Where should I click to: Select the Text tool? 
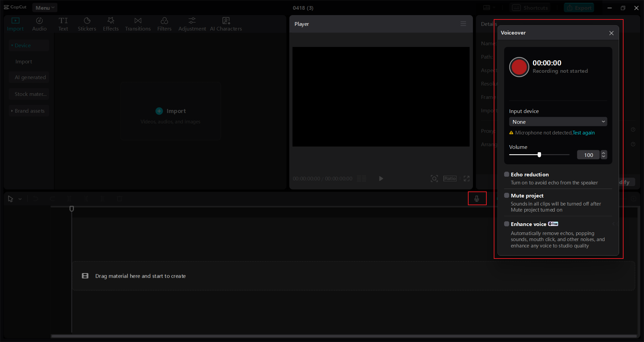(63, 23)
